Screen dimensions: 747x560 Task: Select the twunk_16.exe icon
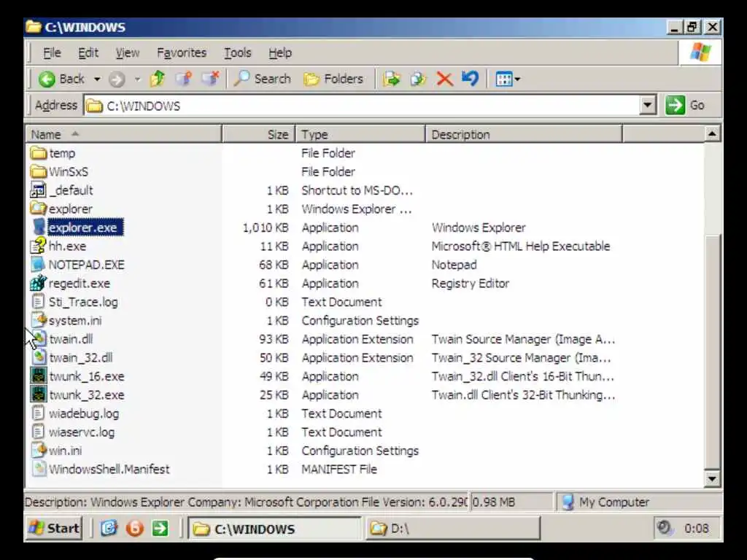(x=39, y=376)
